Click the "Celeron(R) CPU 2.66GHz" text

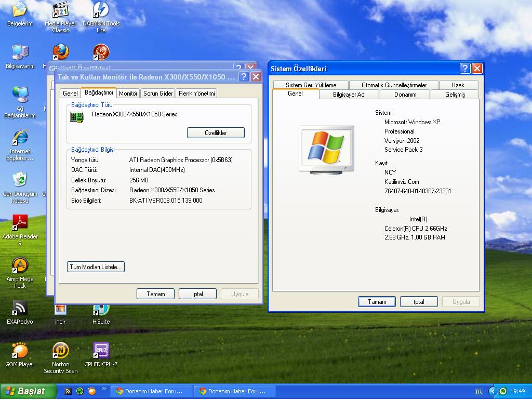tap(416, 229)
